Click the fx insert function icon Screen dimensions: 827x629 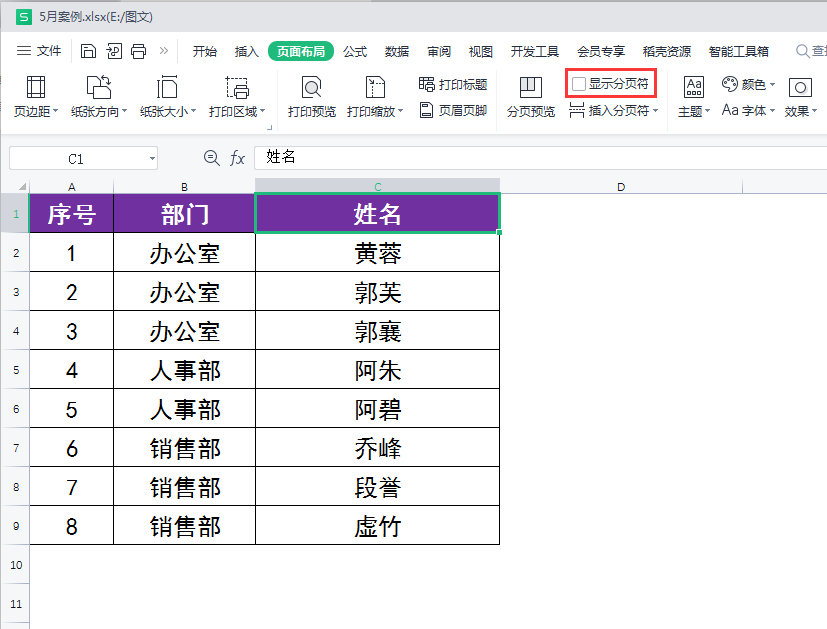(238, 158)
